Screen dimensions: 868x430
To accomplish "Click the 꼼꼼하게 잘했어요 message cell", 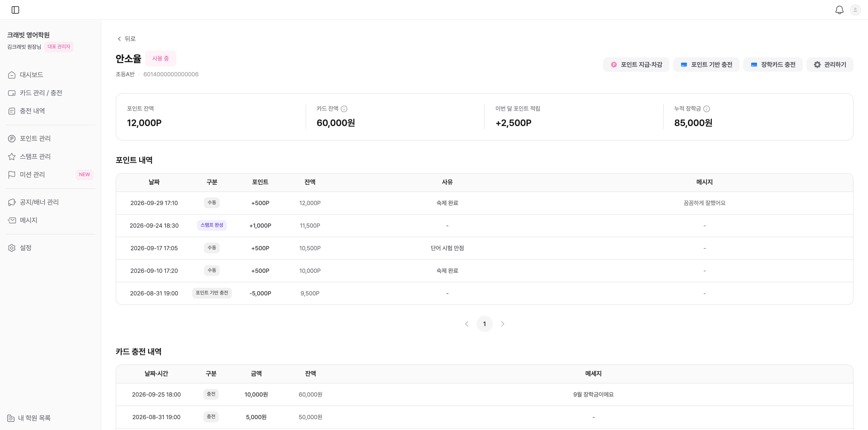I will click(704, 203).
